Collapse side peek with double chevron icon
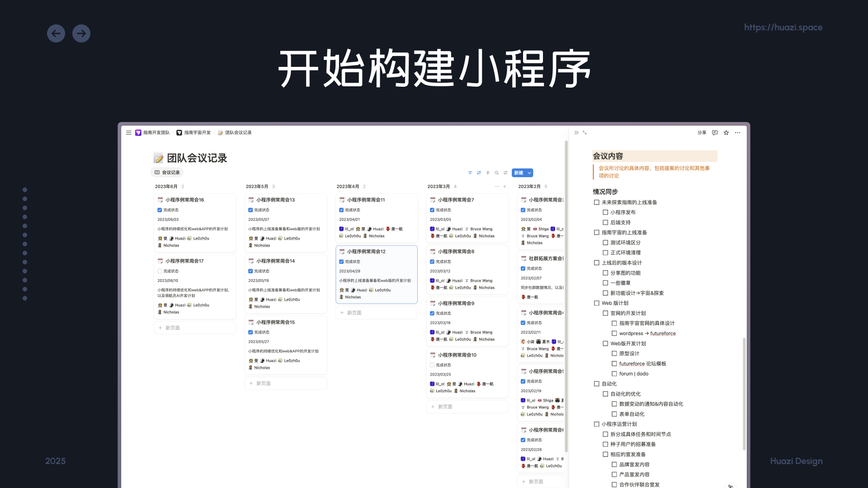This screenshot has height=488, width=868. pyautogui.click(x=576, y=132)
